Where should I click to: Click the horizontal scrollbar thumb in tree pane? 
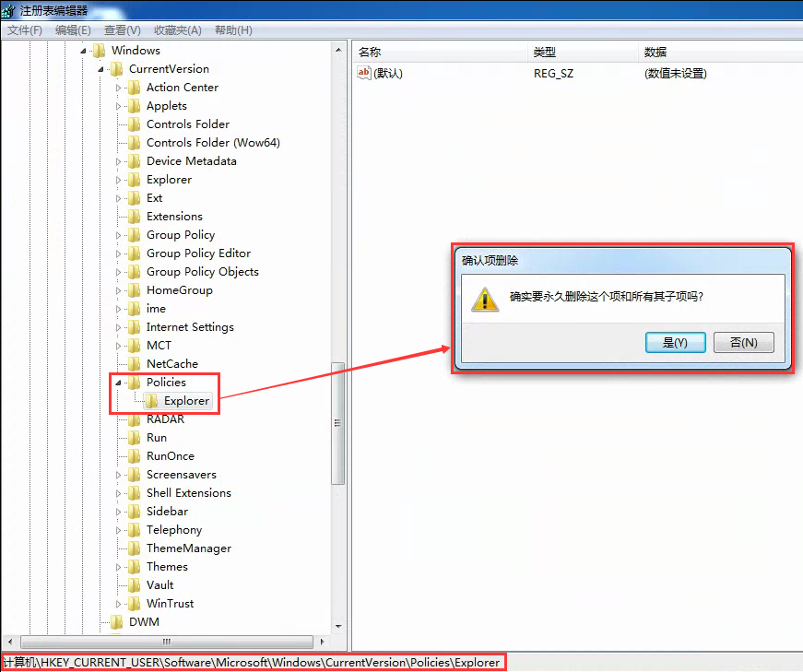click(x=167, y=642)
